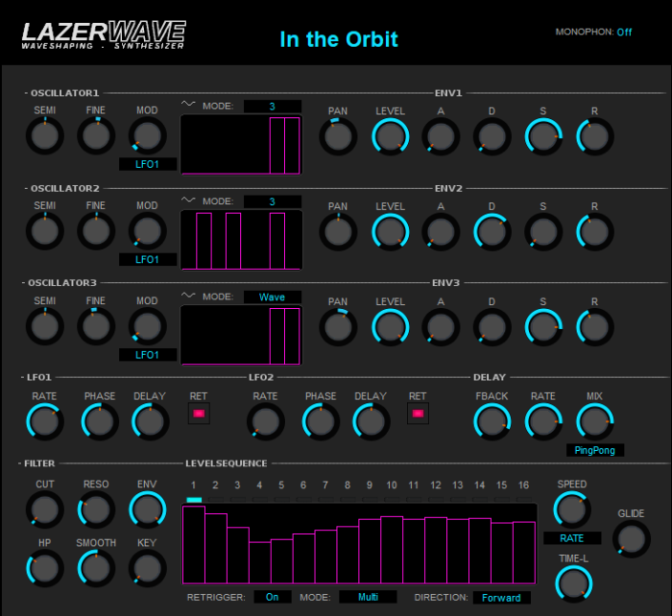Click level sequence SPEED knob
The image size is (672, 616).
coord(572,509)
